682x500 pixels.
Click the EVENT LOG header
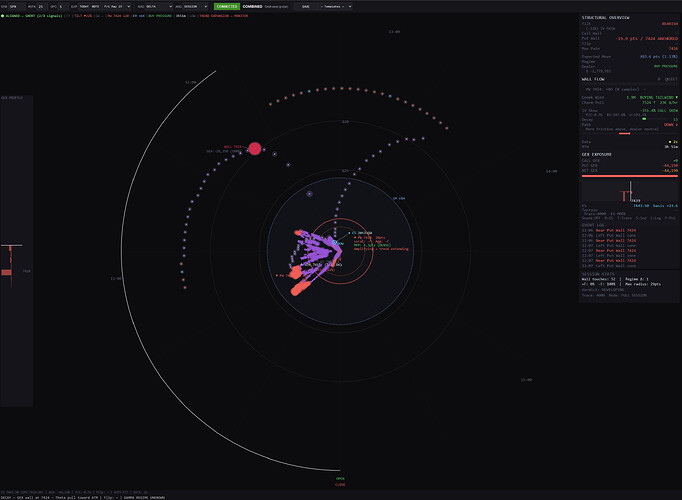point(593,225)
